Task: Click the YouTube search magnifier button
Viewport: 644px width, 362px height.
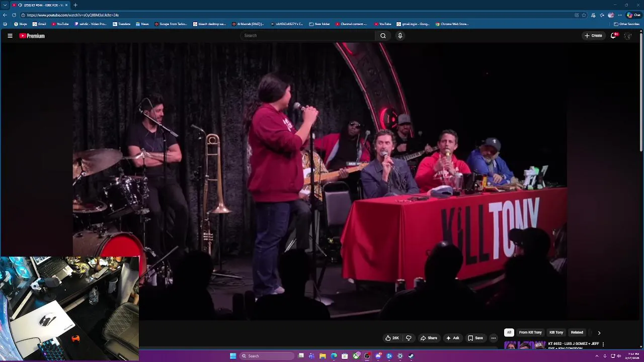Action: click(x=383, y=36)
